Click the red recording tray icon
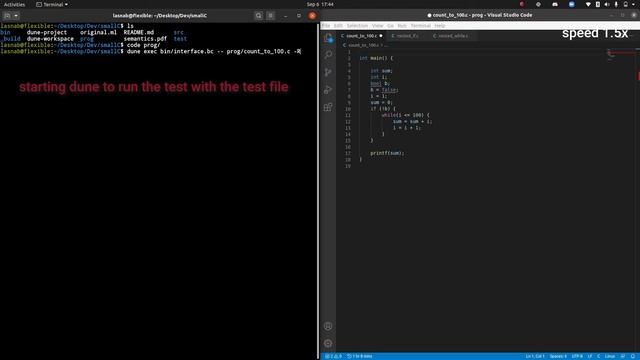This screenshot has width=640, height=360. pos(522,4)
